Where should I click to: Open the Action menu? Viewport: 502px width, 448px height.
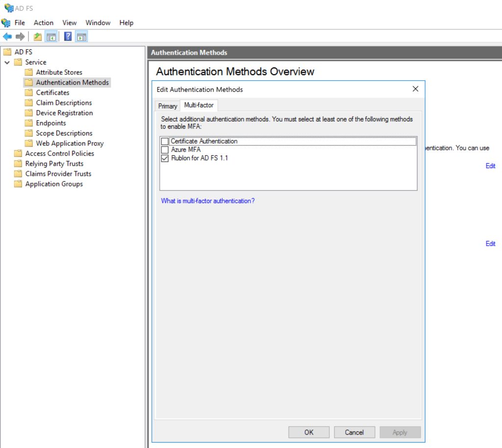click(x=44, y=23)
